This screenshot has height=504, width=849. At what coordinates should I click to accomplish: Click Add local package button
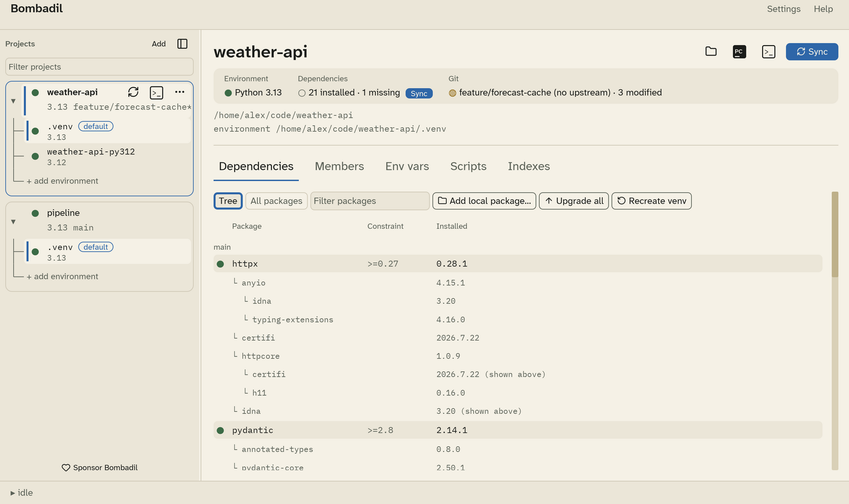point(484,201)
